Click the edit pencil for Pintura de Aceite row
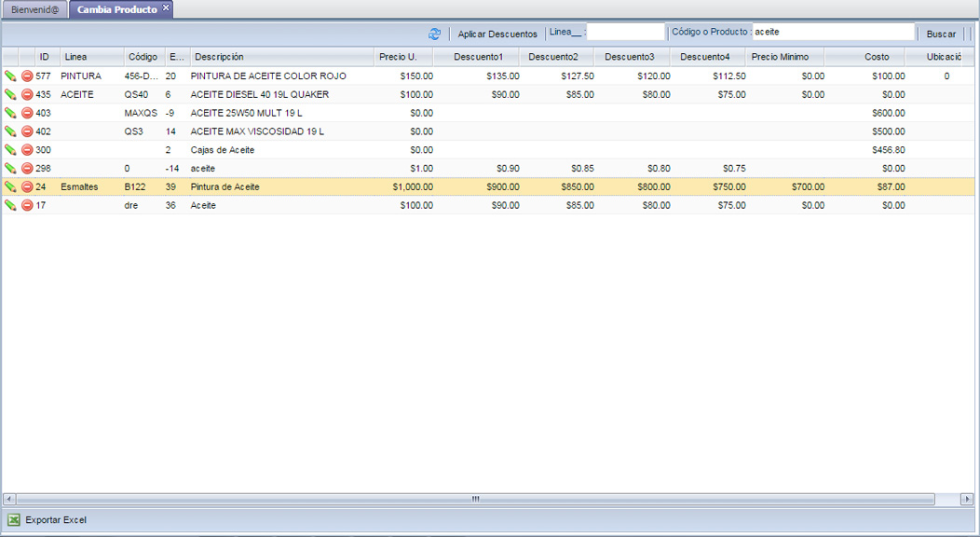980x537 pixels. click(11, 187)
